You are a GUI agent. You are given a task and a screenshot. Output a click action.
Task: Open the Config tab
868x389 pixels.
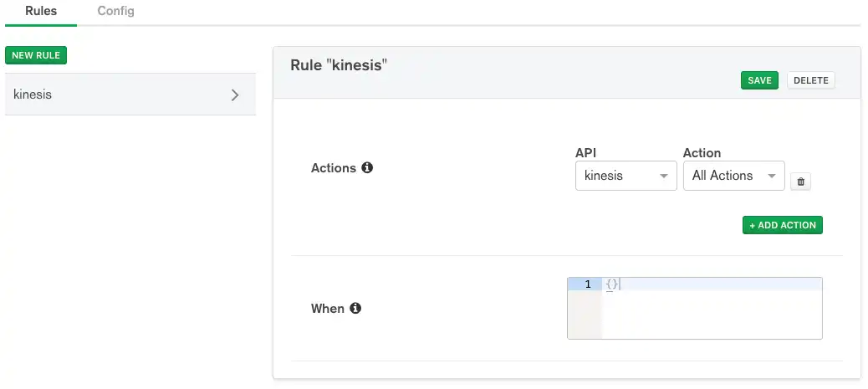[115, 12]
